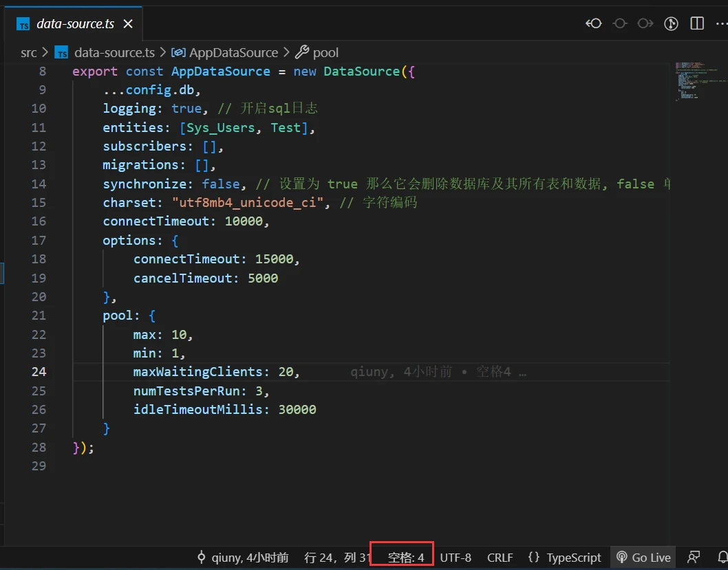The width and height of the screenshot is (728, 570).
Task: Click the DataSource class name on line 8
Action: pos(362,72)
